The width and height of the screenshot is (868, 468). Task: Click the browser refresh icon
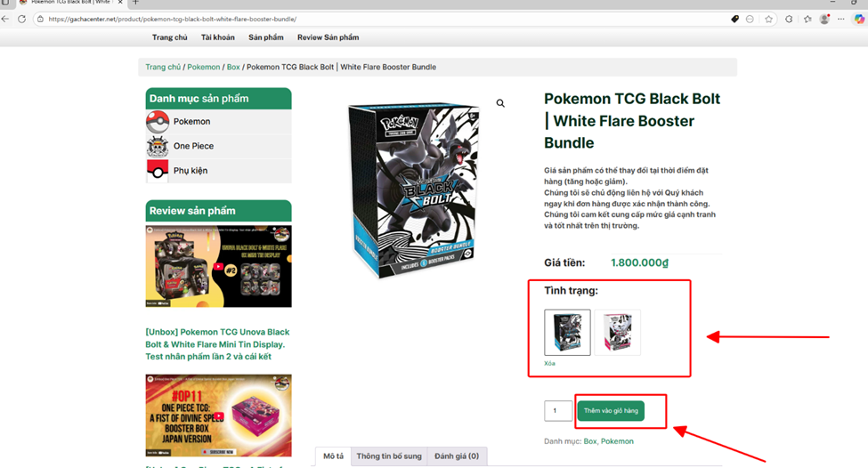pyautogui.click(x=21, y=19)
